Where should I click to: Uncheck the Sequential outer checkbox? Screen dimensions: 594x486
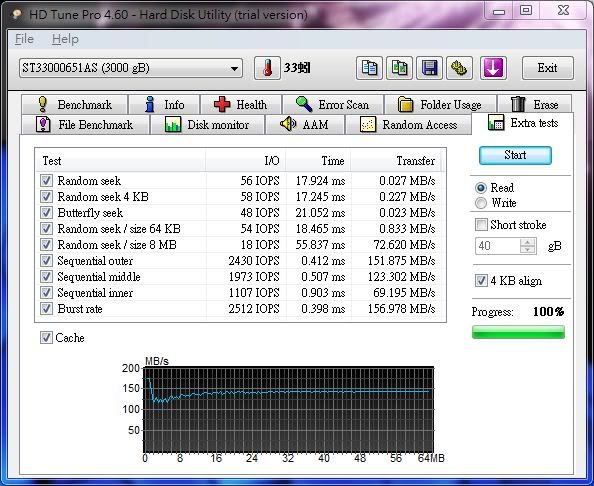(x=46, y=261)
